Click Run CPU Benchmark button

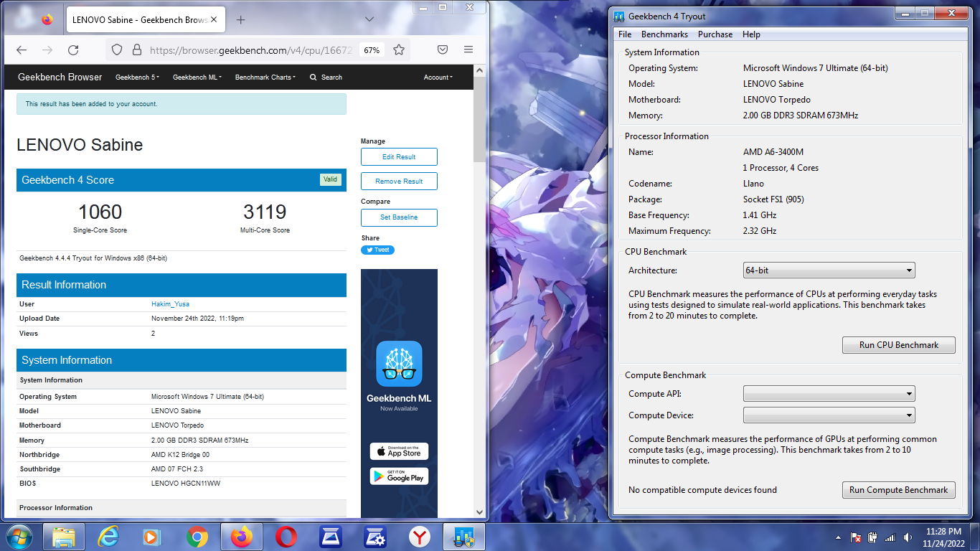(x=899, y=345)
